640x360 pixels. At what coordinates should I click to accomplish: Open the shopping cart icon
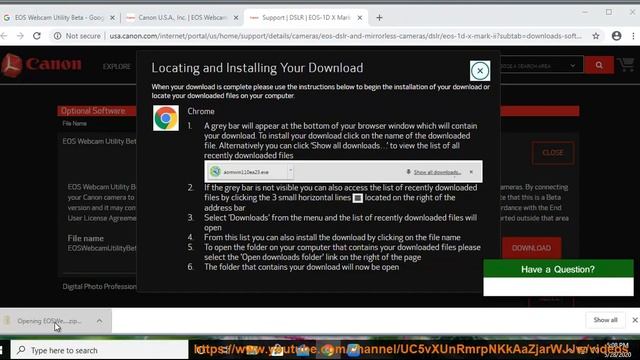click(626, 65)
